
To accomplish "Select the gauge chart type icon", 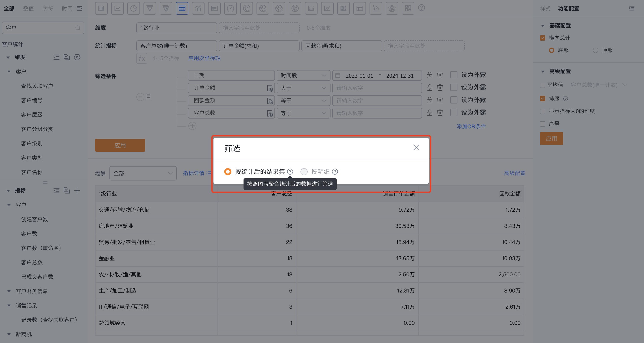I will [x=230, y=8].
